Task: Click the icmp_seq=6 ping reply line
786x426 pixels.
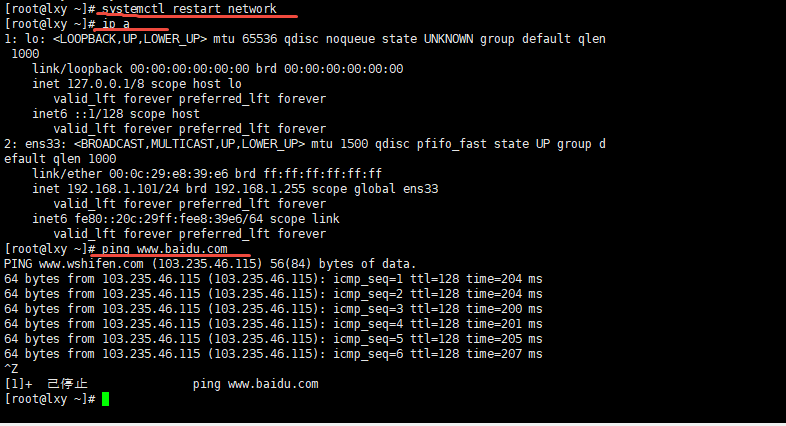Action: tap(273, 354)
